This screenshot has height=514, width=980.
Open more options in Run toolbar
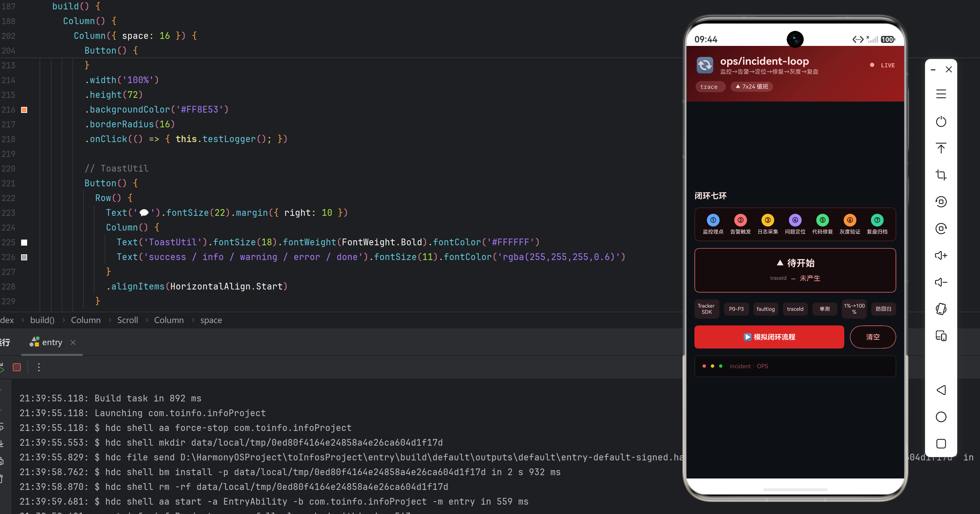tap(39, 367)
